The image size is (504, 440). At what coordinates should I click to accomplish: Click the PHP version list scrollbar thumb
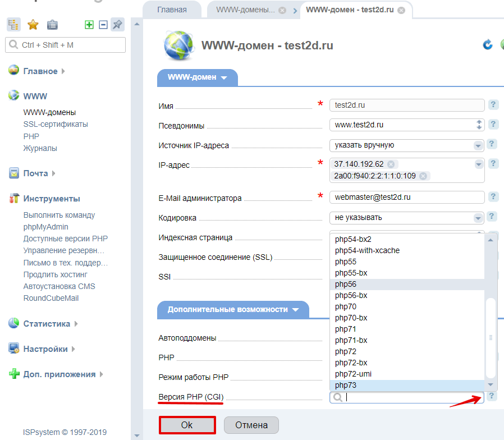(x=491, y=338)
